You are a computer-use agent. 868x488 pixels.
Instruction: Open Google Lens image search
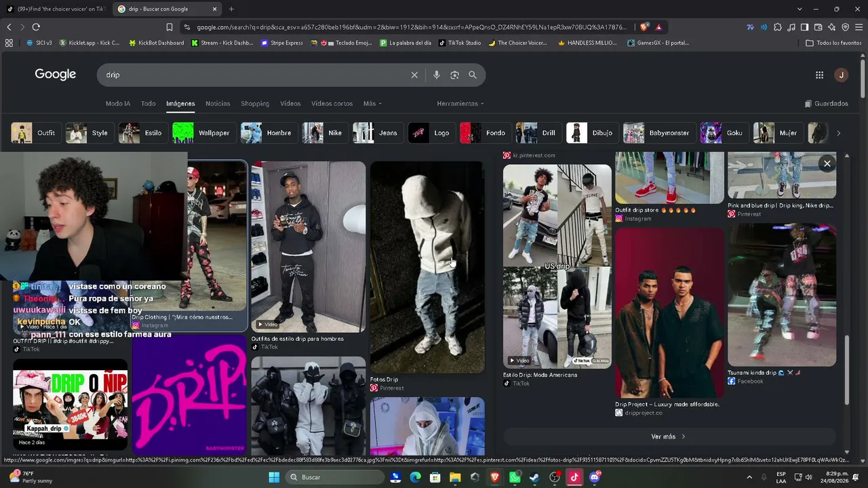coord(454,75)
